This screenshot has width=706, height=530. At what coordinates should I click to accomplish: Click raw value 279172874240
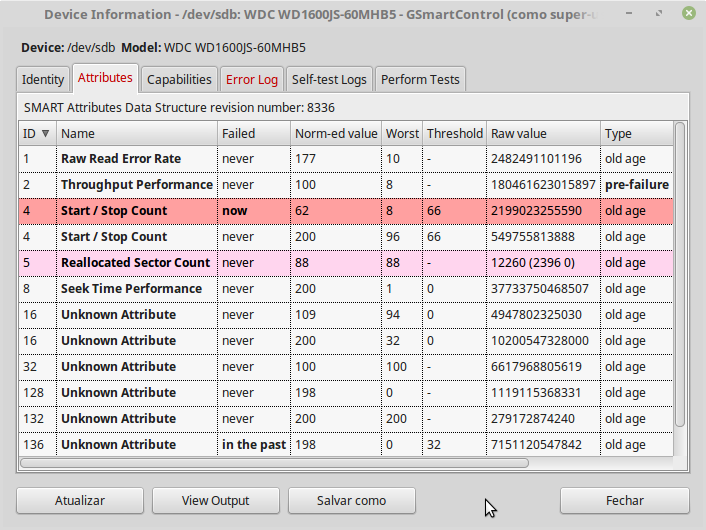[533, 418]
